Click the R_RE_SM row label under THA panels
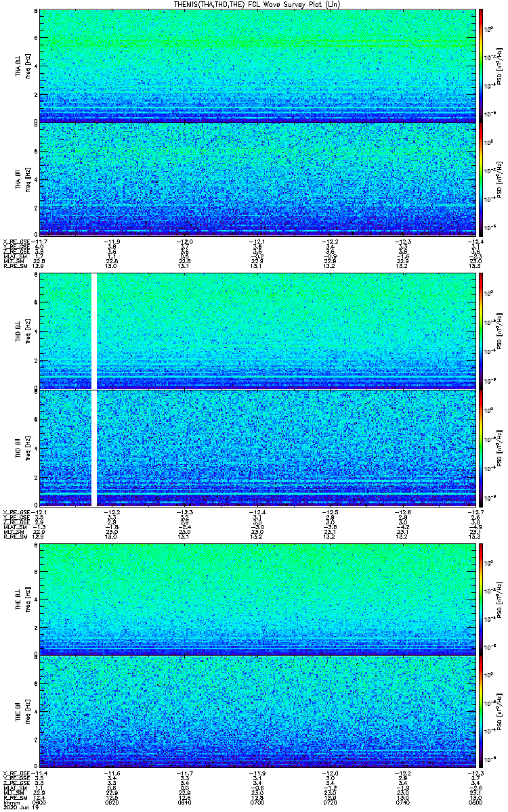Viewport: 508px width, 812px height. point(15,267)
